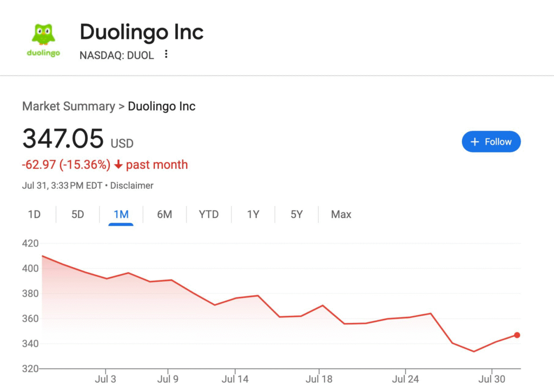
Task: Show the Max range chart
Action: tap(341, 215)
